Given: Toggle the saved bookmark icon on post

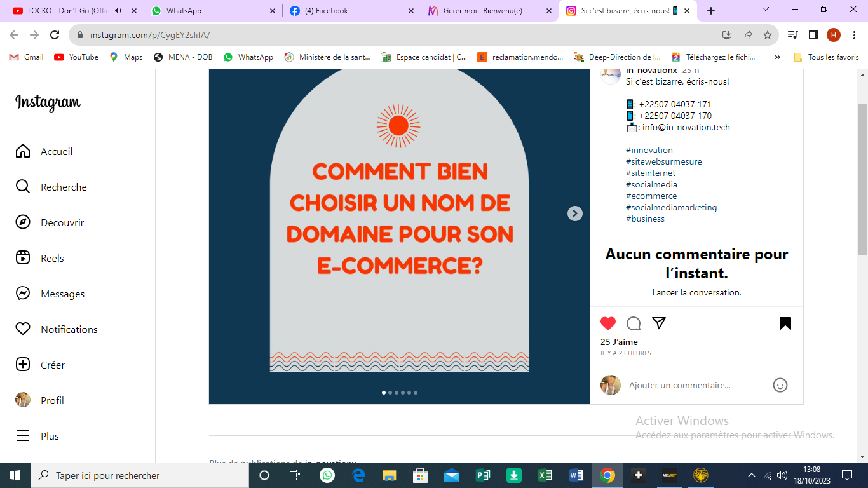Looking at the screenshot, I should (x=785, y=323).
